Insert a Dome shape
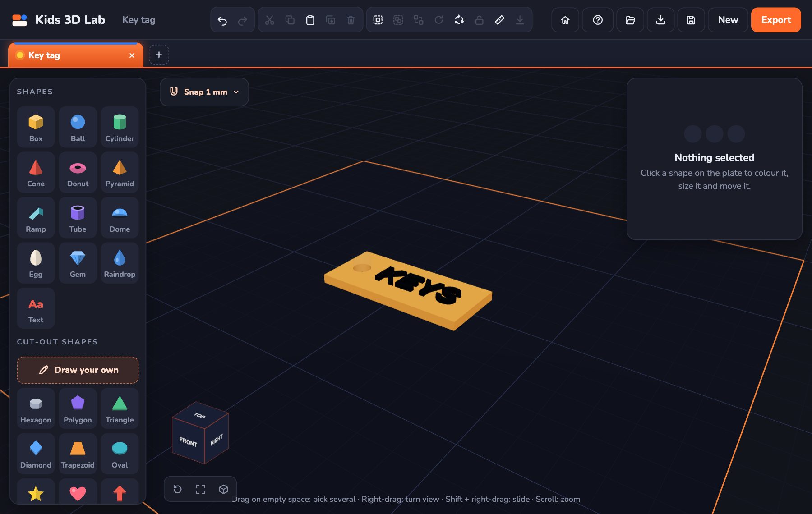The image size is (812, 514). coord(120,218)
